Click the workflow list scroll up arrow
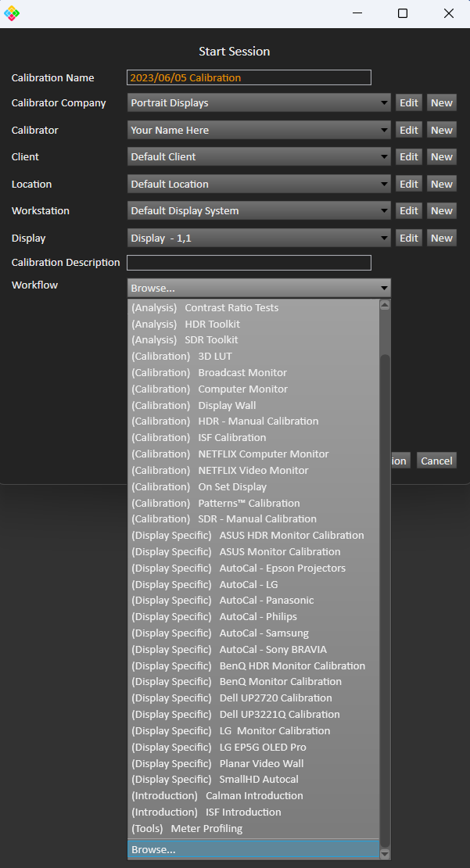 tap(385, 305)
